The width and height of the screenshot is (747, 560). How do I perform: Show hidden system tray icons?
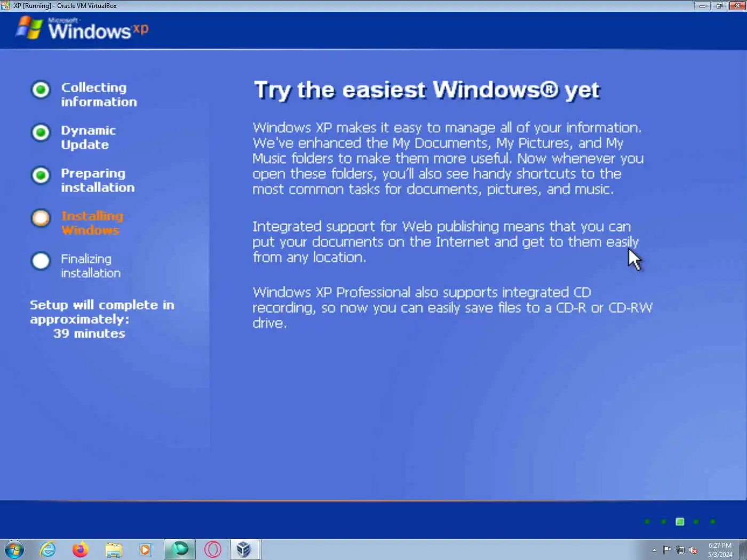point(654,550)
